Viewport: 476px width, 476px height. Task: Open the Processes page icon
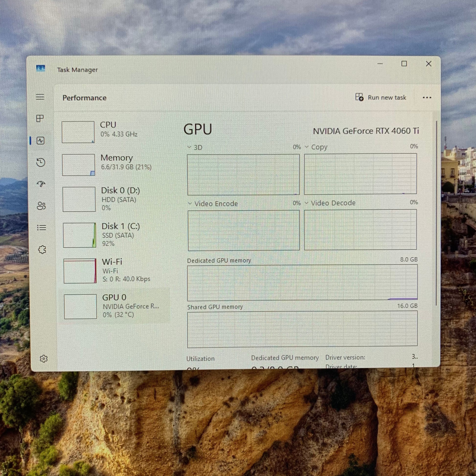click(x=40, y=118)
